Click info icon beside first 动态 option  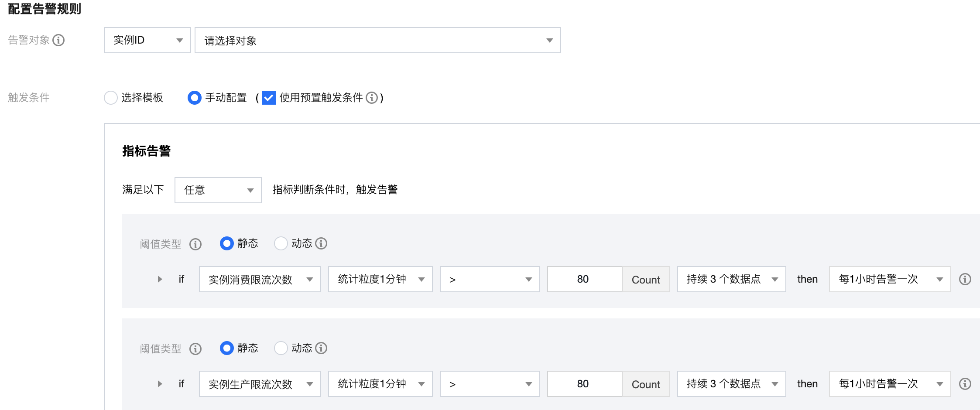321,243
